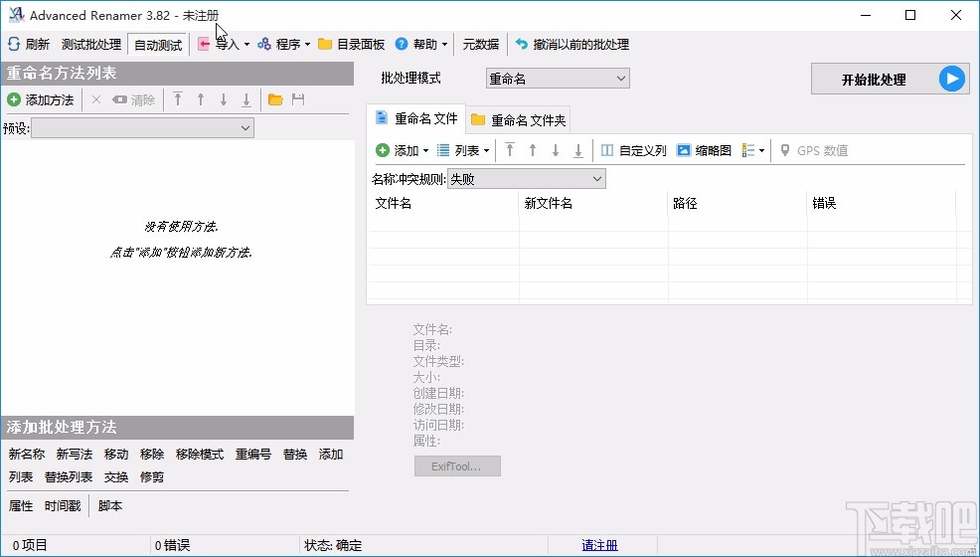980x557 pixels.
Task: Add the 移除模式 method
Action: (x=200, y=455)
